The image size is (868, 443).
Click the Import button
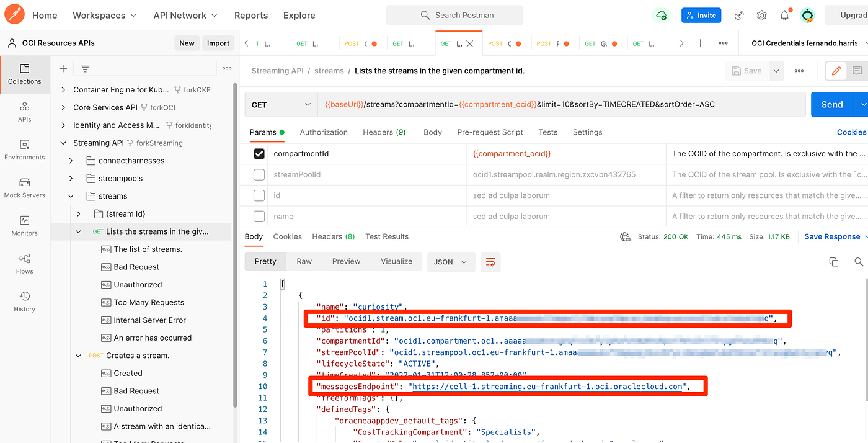[x=218, y=43]
